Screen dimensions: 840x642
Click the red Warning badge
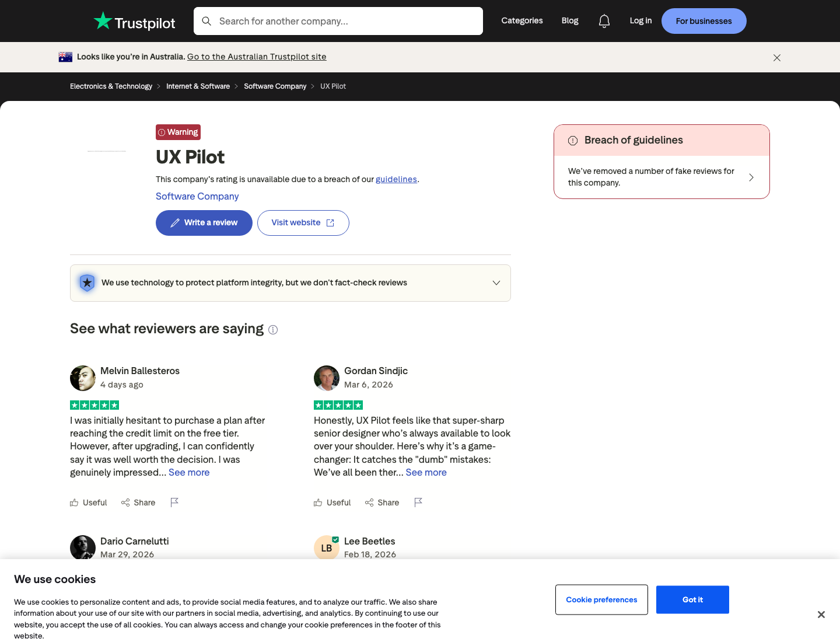click(178, 132)
